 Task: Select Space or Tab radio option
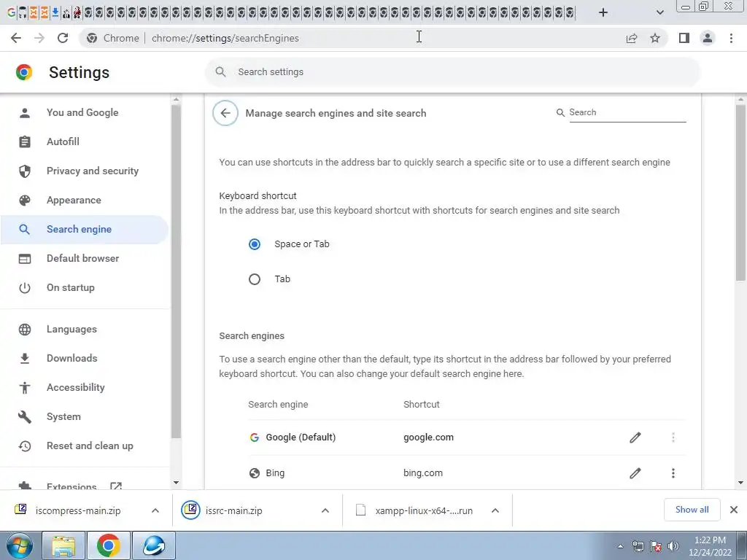pos(255,244)
